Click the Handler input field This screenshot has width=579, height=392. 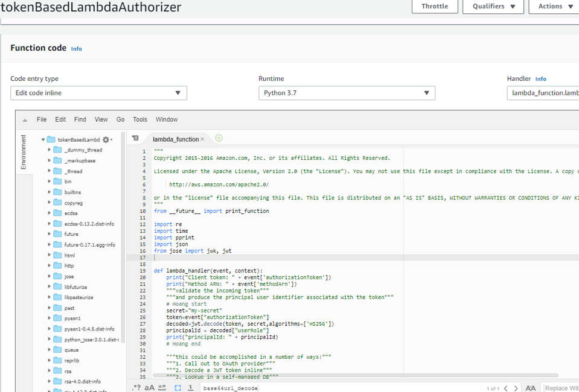point(543,93)
